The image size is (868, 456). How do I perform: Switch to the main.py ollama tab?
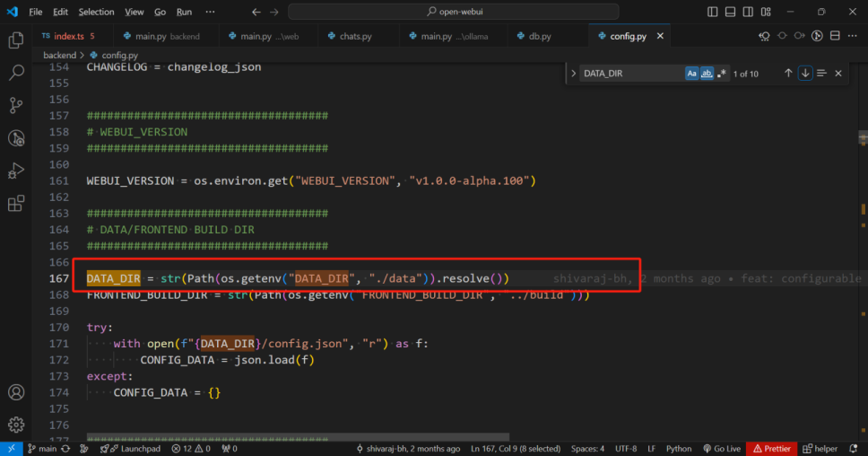pos(454,36)
